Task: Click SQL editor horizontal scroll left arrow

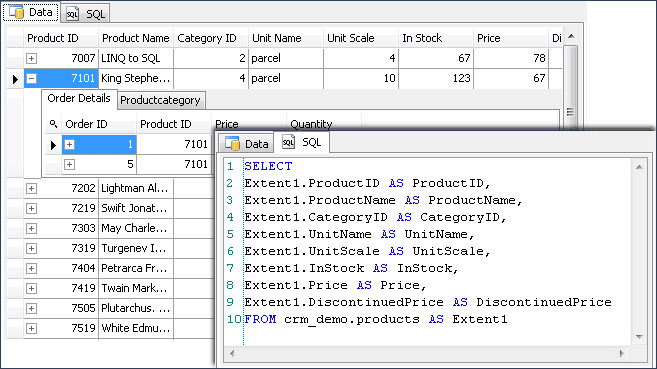Action: click(x=231, y=354)
